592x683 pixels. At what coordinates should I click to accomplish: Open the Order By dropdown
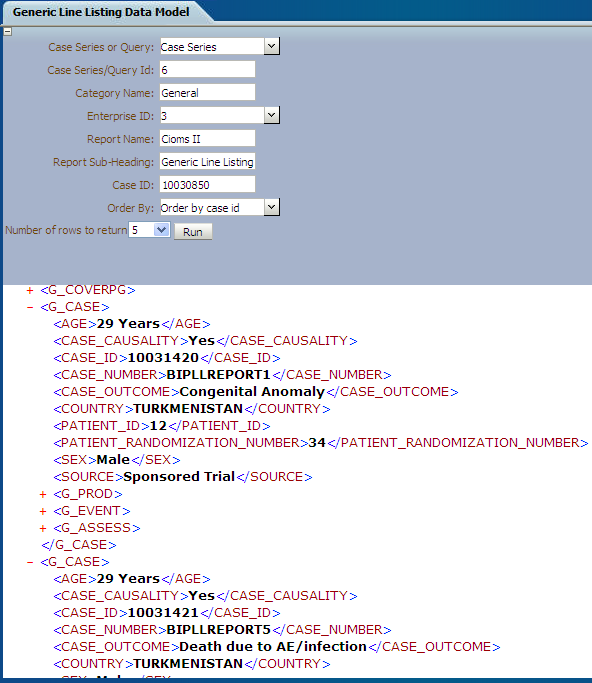tap(271, 207)
